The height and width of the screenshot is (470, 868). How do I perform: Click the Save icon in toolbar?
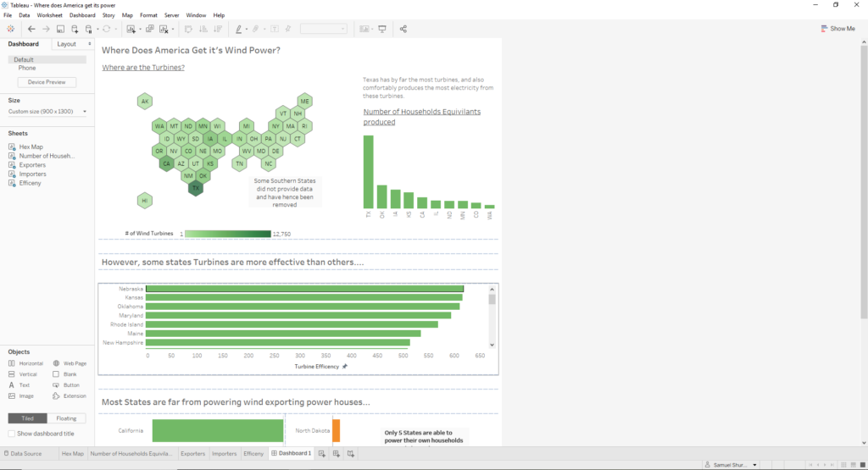click(61, 29)
